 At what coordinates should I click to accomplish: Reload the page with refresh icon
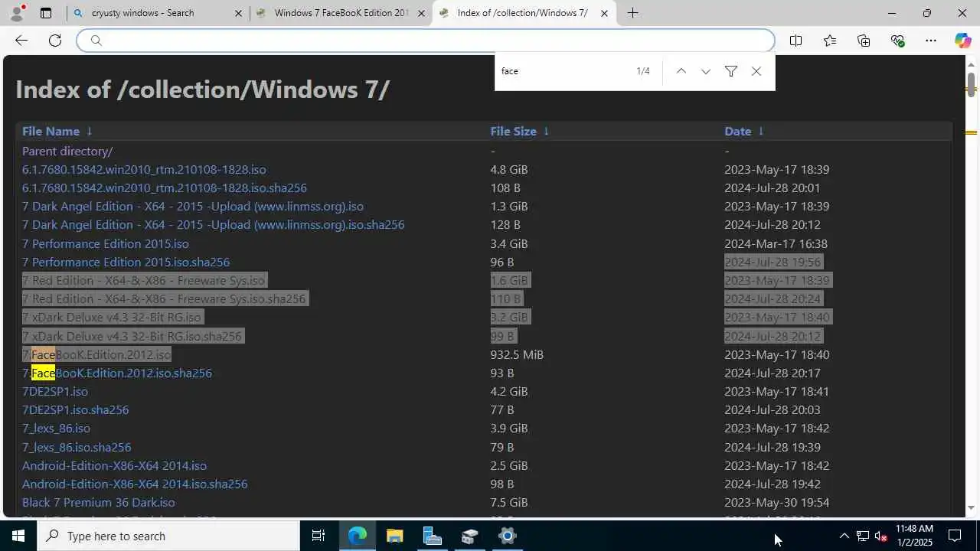[55, 41]
